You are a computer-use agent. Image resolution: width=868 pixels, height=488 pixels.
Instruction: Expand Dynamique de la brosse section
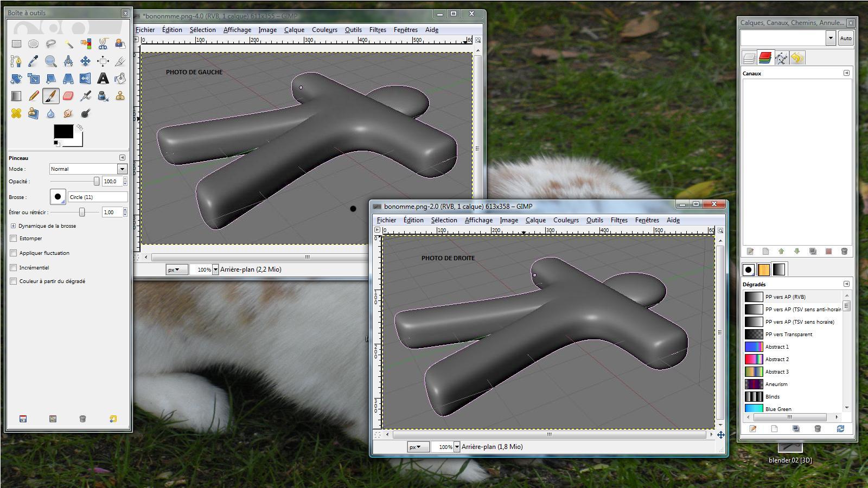[x=13, y=226]
